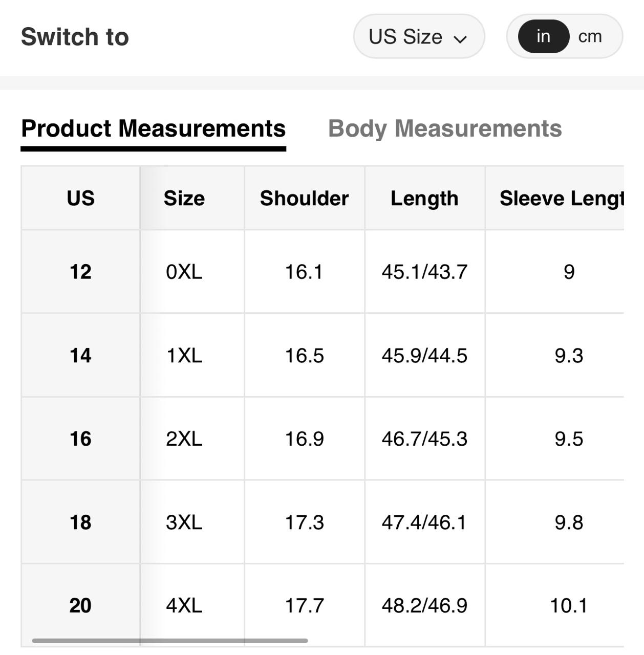Click the 3XL size cell
The height and width of the screenshot is (655, 644).
[x=184, y=522]
